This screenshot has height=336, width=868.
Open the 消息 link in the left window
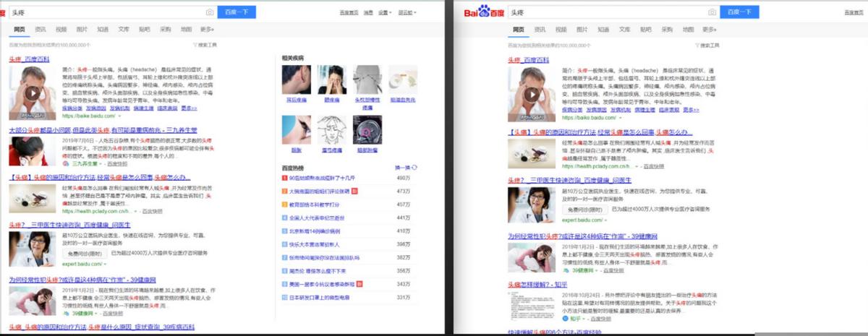click(x=368, y=13)
